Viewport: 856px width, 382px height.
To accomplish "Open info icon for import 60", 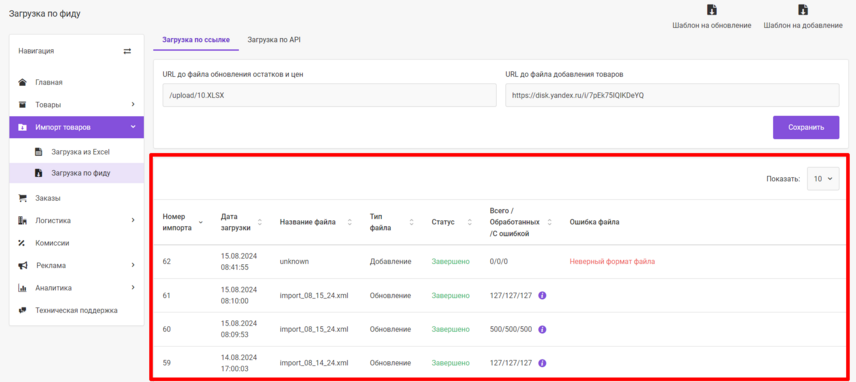I will tap(543, 330).
